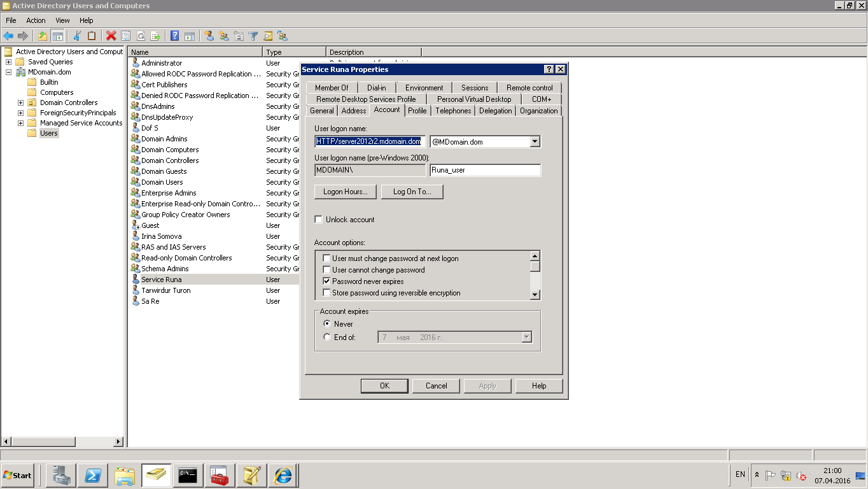Click the blue question mark Help icon

coord(174,36)
